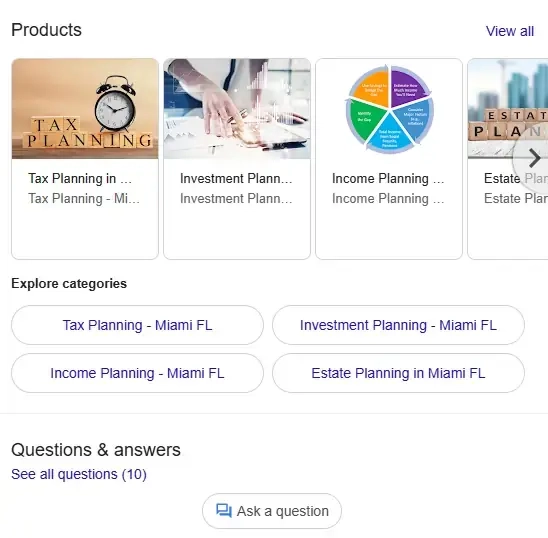The width and height of the screenshot is (548, 538).
Task: Click the 'Investment Plann...' product title
Action: pyautogui.click(x=236, y=179)
